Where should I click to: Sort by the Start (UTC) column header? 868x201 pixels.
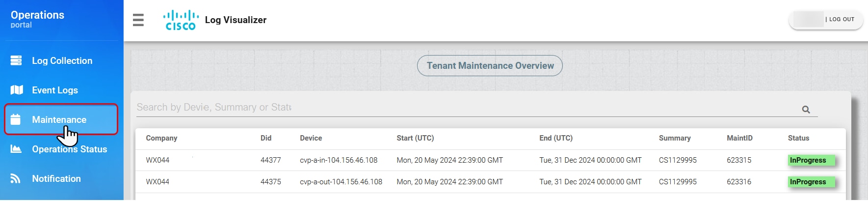coord(415,138)
